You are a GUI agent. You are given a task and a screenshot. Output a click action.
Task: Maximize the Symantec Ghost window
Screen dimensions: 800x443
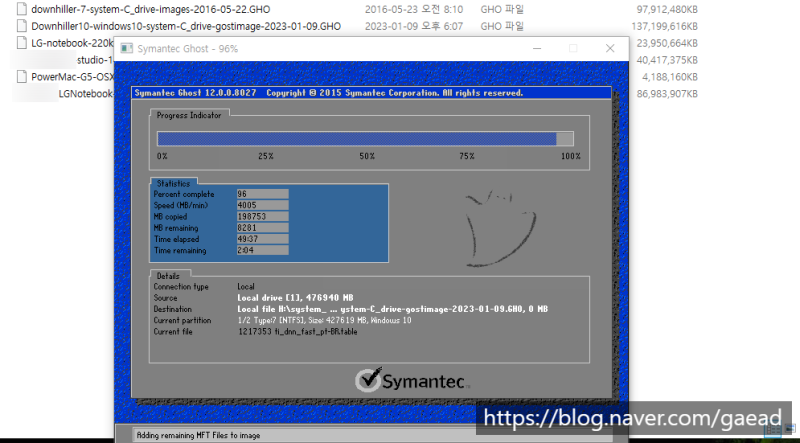click(x=573, y=48)
